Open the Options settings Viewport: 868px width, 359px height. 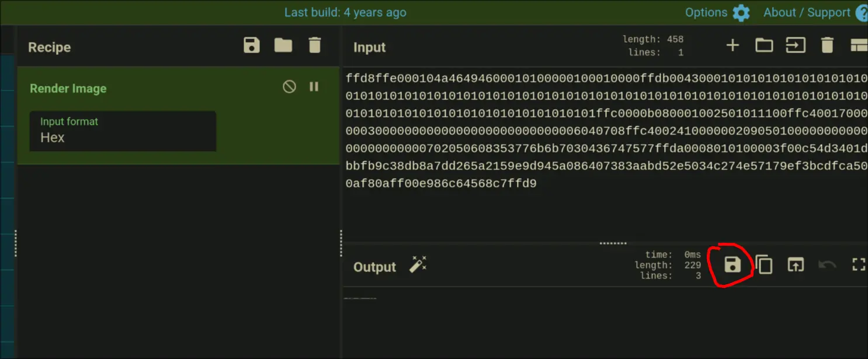tap(717, 13)
